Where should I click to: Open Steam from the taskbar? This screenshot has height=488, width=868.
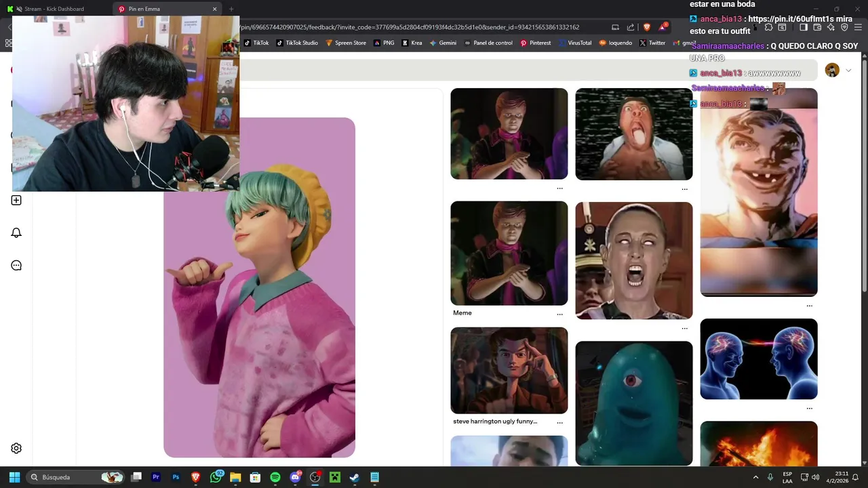tap(355, 477)
